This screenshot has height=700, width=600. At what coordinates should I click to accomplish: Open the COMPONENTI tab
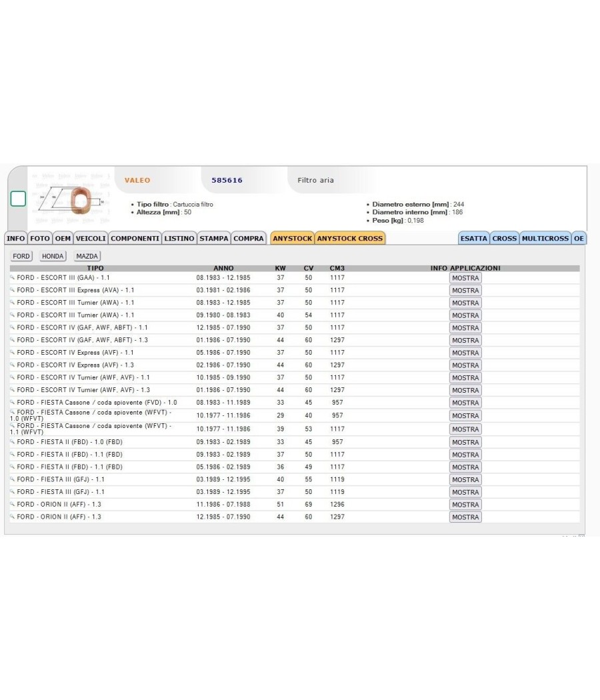135,239
